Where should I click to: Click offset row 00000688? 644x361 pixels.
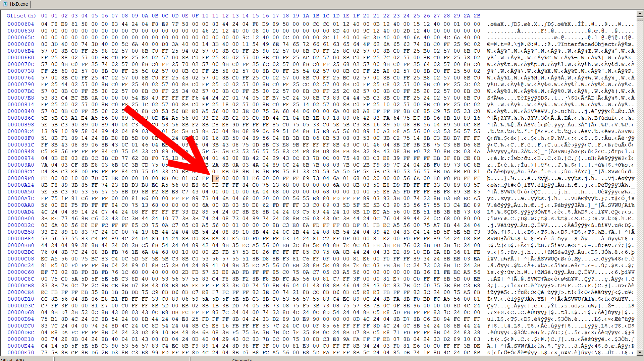point(21,44)
